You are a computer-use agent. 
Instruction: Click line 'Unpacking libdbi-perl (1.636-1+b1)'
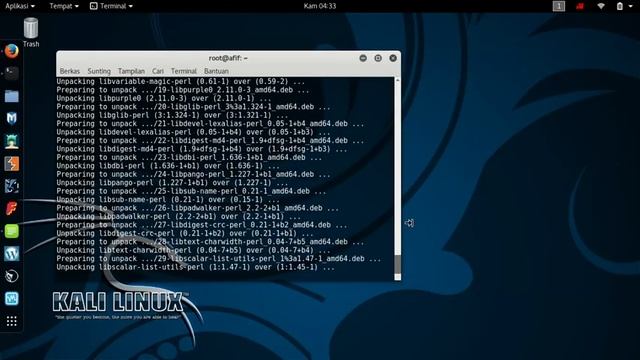(168, 166)
